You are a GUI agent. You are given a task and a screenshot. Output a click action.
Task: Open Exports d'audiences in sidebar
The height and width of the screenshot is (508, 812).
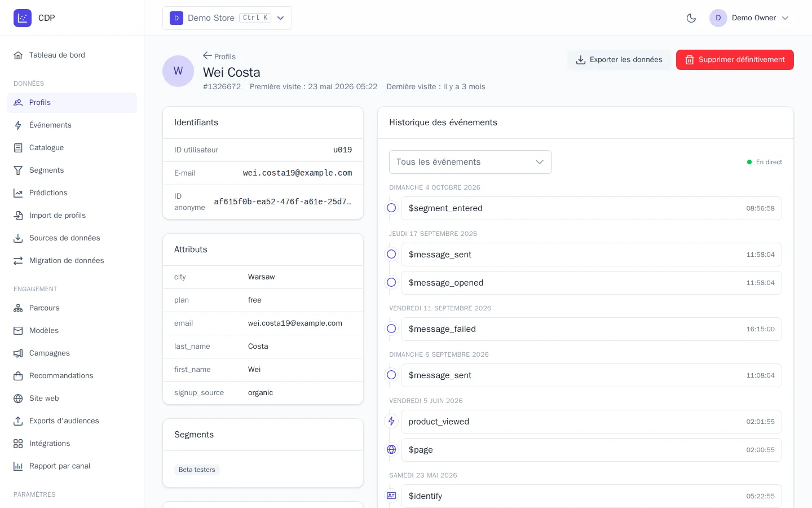tap(72, 421)
